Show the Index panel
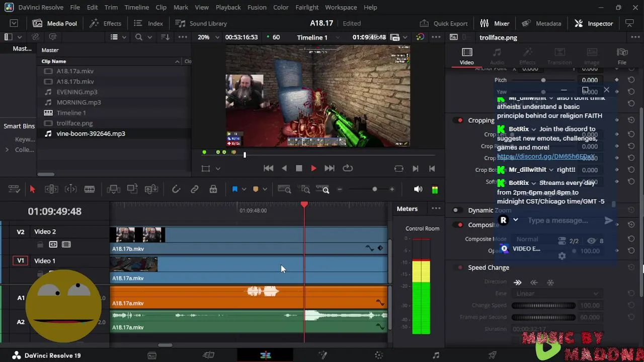644x362 pixels. pyautogui.click(x=148, y=24)
